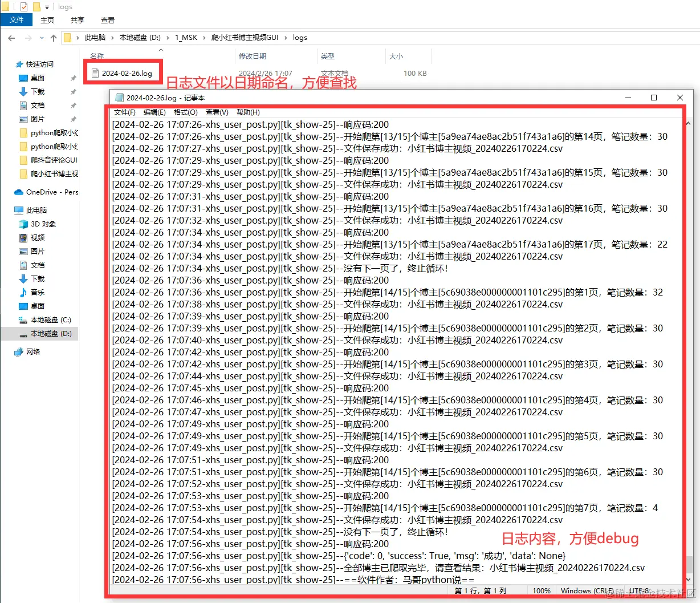This screenshot has width=700, height=603.
Task: Click the Windows (CRLF) status bar entry
Action: pos(587,590)
